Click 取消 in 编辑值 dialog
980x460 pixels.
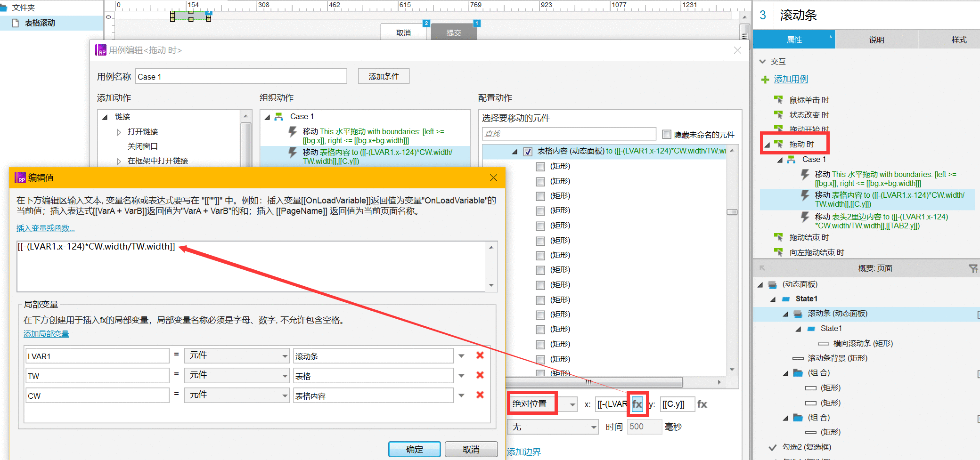coord(471,449)
